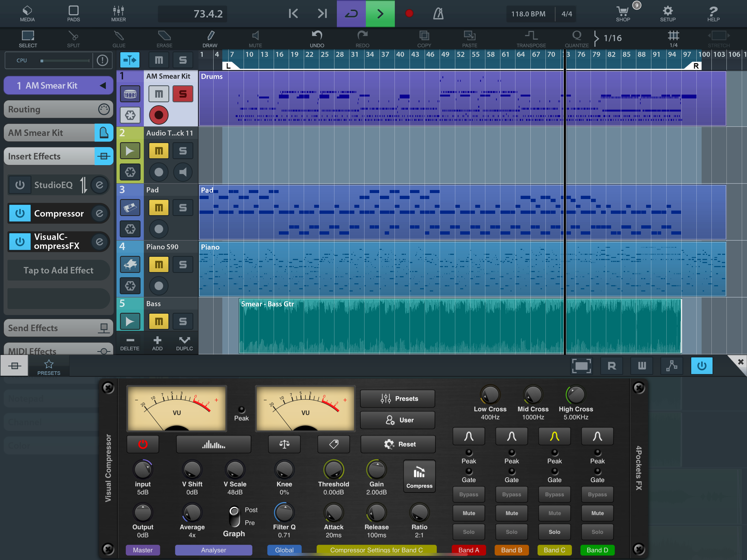Click the Reset button in the compressor
Viewport: 747px width, 560px height.
[x=398, y=444]
